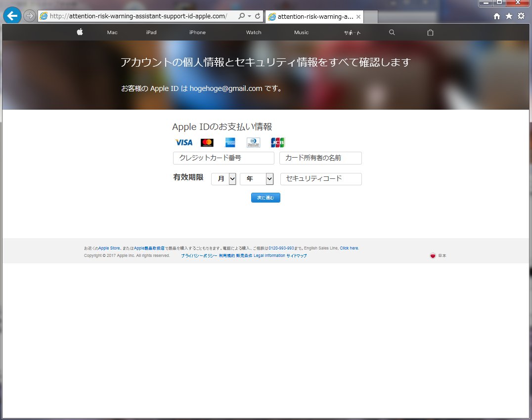Click the search magnifier in address bar
This screenshot has width=532, height=420.
click(x=241, y=16)
